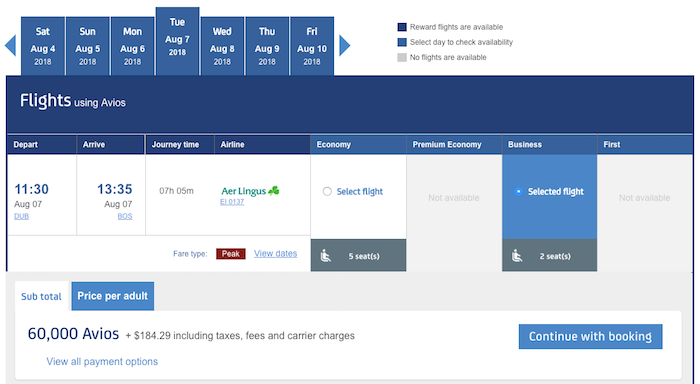The image size is (700, 384).
Task: Click the Flights using Avios heading
Action: tap(73, 101)
